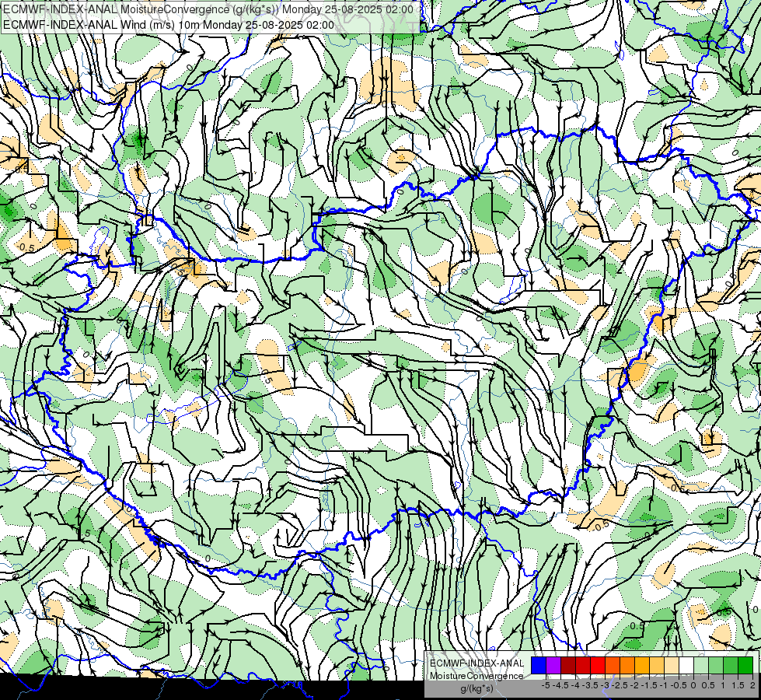Pick the orange-red swatch between -3 and -2.5
This screenshot has width=761, height=700.
click(613, 666)
